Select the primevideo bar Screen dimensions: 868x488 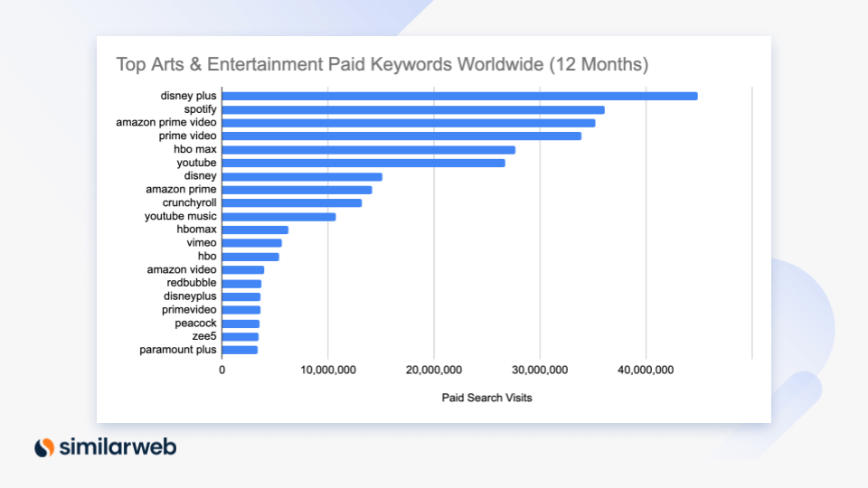pos(241,310)
